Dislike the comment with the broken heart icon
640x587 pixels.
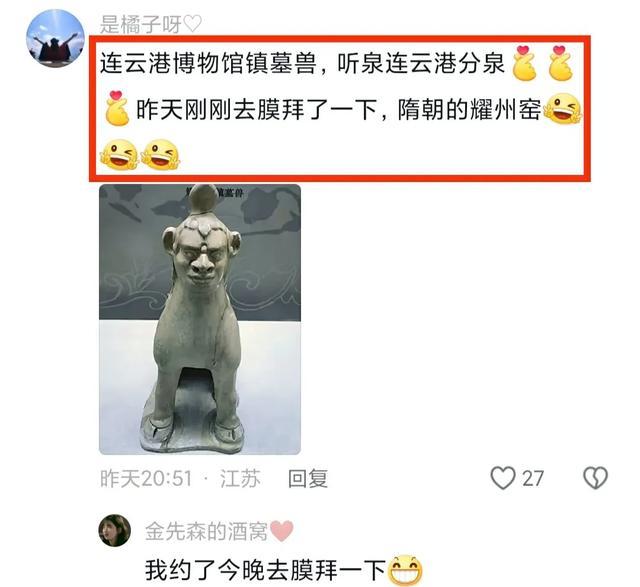coord(596,478)
